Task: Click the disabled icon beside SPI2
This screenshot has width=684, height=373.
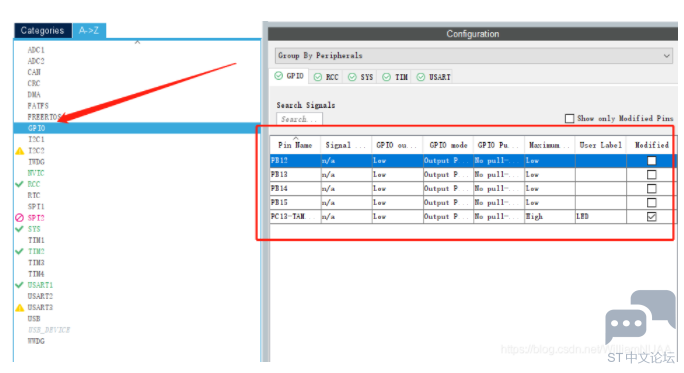Action: 19,218
